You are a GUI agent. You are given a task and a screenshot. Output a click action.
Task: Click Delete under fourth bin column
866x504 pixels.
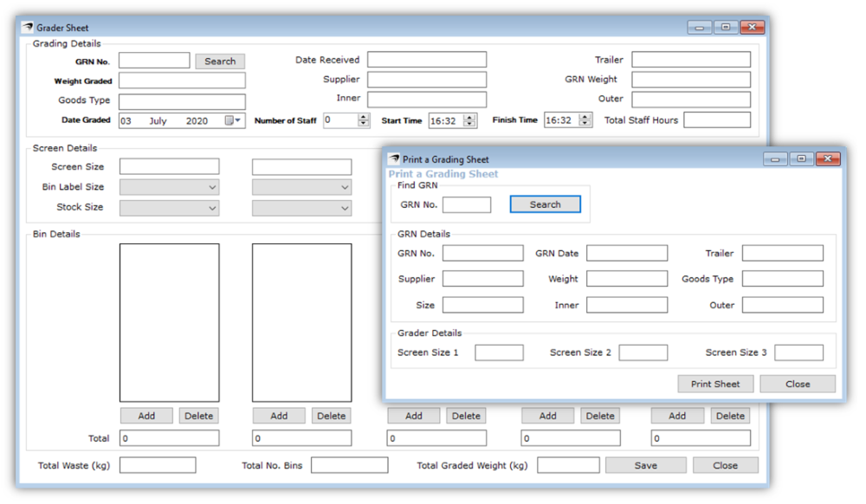pos(600,416)
